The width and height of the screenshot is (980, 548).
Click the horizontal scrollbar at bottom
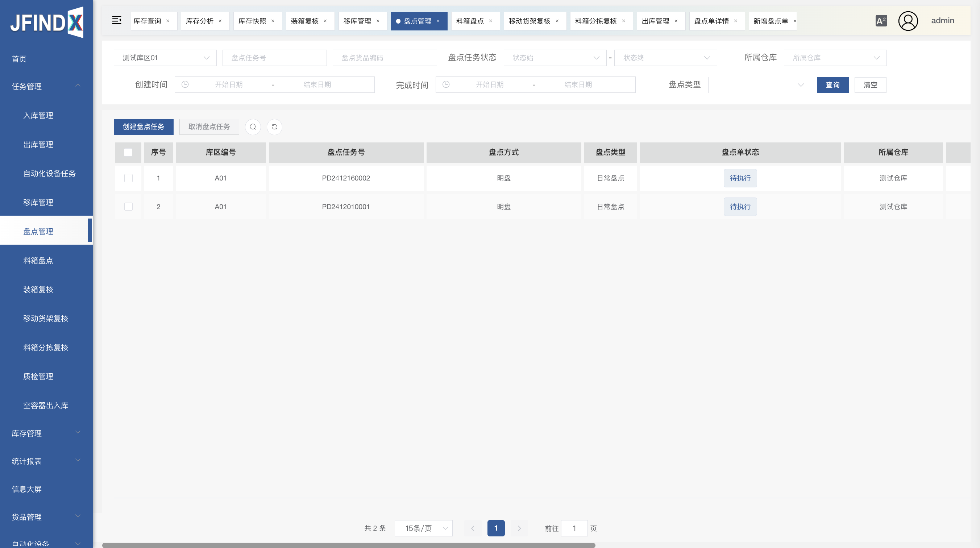click(x=349, y=545)
